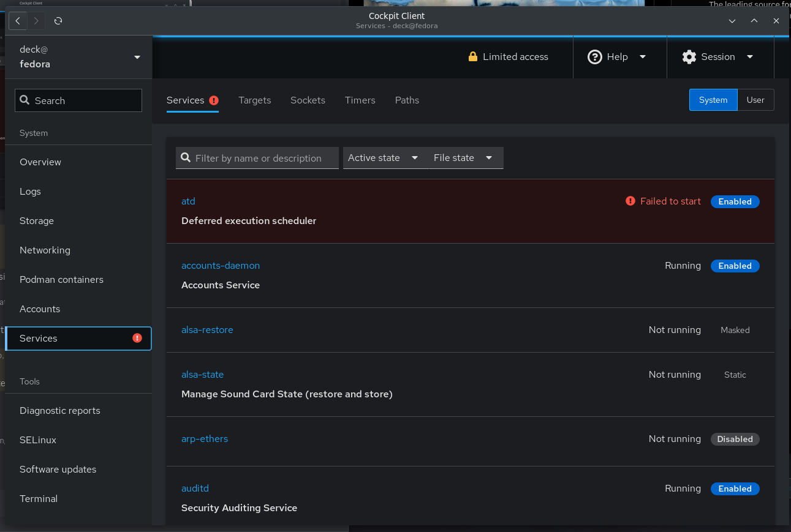Select Services in the sidebar
The height and width of the screenshot is (532, 791).
point(78,339)
